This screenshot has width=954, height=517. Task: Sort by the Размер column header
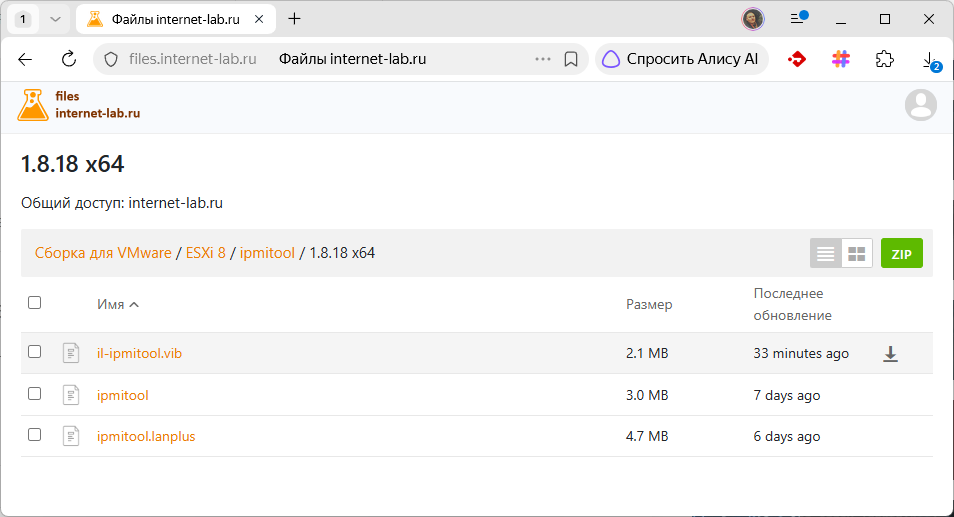(x=649, y=304)
